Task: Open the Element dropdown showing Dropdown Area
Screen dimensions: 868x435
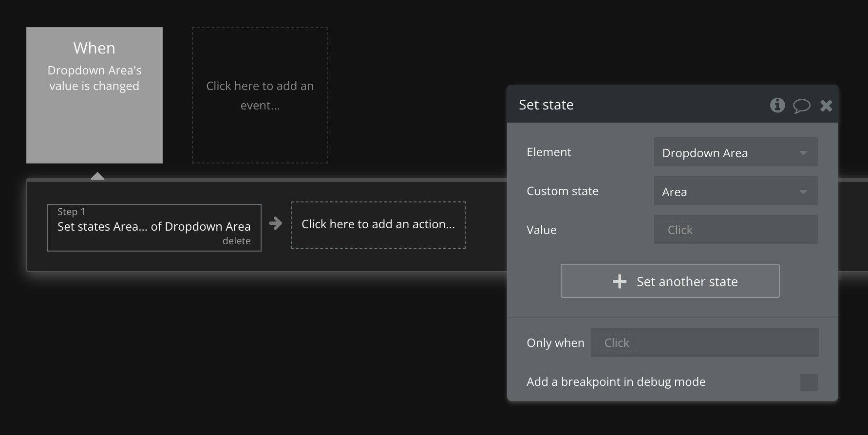Action: point(735,152)
